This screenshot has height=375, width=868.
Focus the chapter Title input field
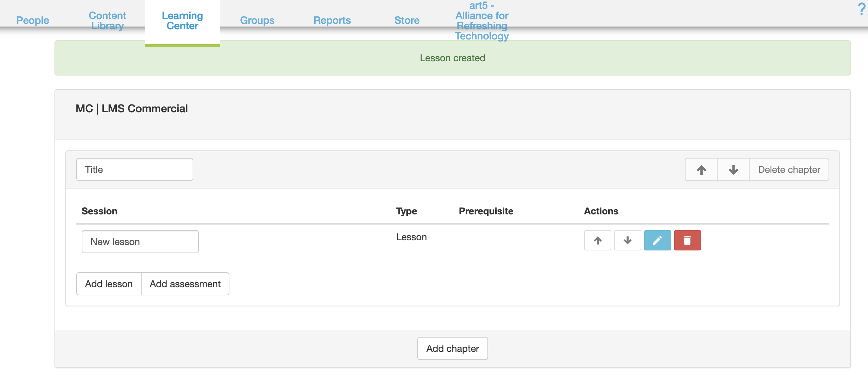134,169
